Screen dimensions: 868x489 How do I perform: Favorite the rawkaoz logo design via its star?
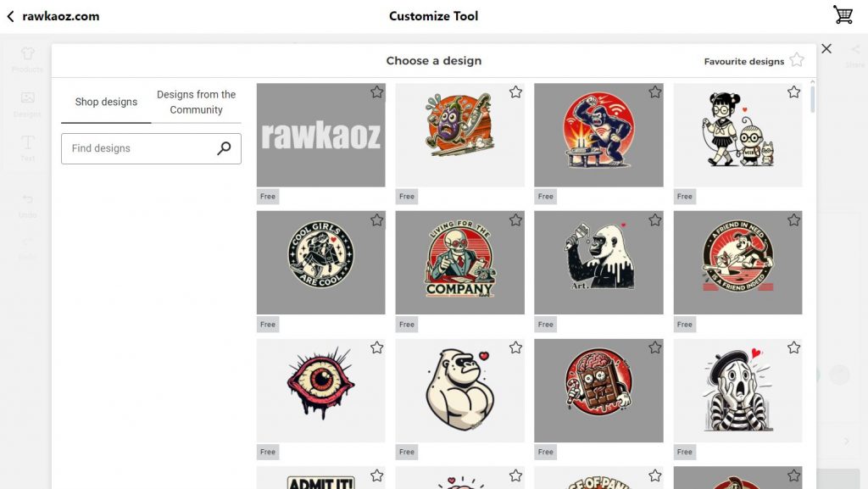376,92
